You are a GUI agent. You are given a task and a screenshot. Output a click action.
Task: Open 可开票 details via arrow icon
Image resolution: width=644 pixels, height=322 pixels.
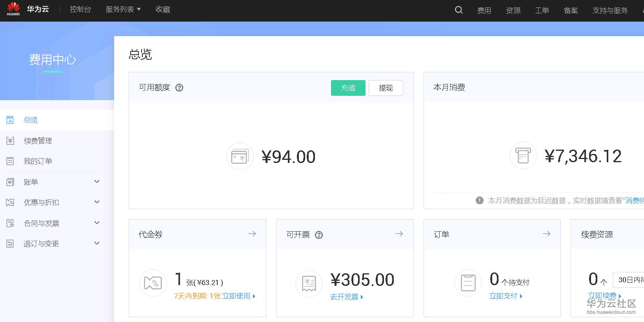[x=399, y=234]
